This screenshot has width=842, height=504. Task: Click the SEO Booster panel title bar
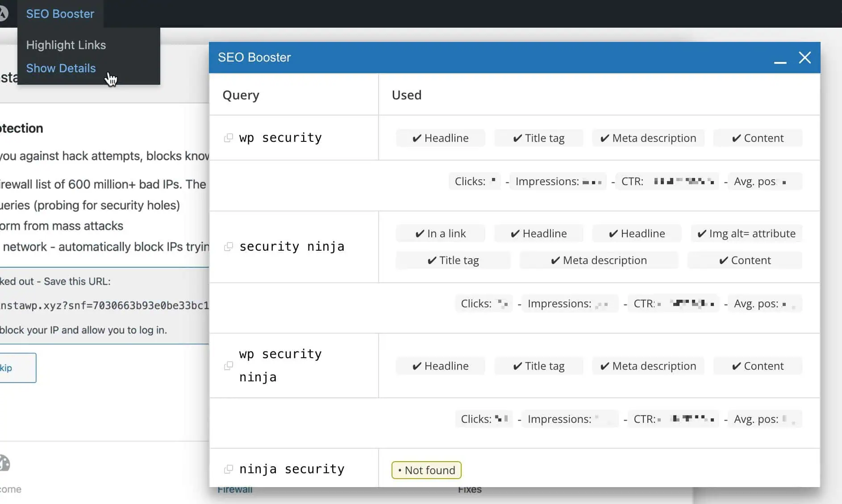coord(514,58)
